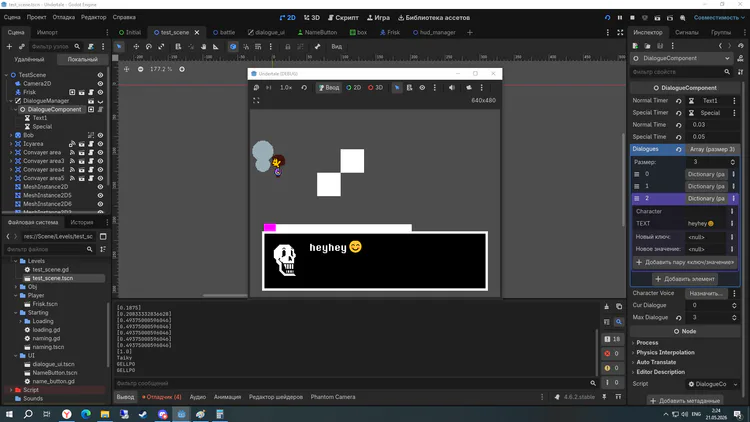Click the Movie Maker mode icon
This screenshot has height=422, width=750.
coord(683,18)
